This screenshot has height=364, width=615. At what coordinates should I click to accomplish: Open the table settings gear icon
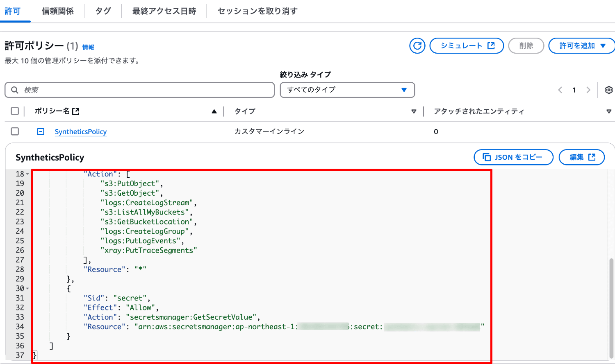[x=609, y=90]
